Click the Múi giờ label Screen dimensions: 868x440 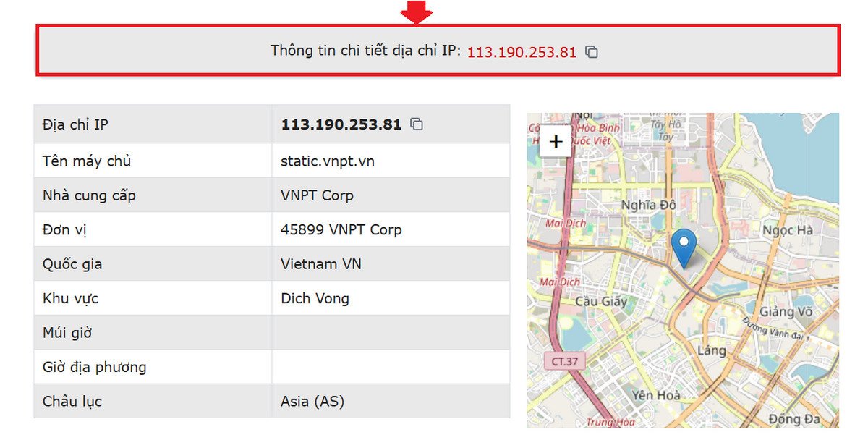pyautogui.click(x=67, y=333)
